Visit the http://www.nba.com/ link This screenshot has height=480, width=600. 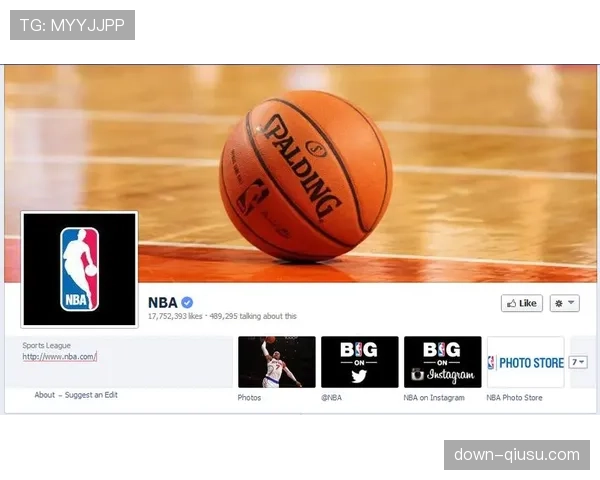60,357
